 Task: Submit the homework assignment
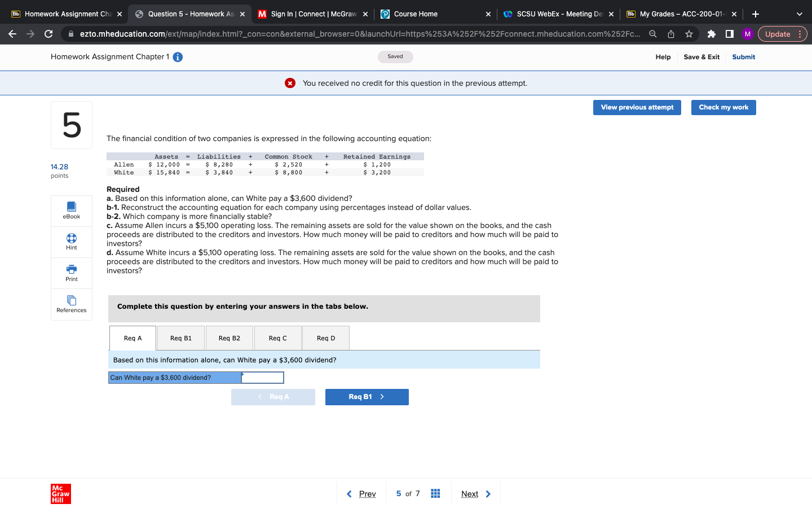click(x=744, y=57)
